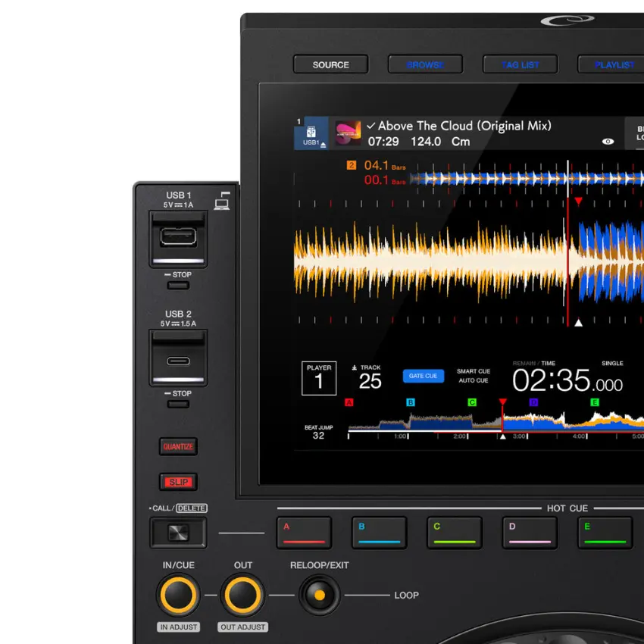Toggle the QUANTIZE button
This screenshot has height=644, width=644.
pos(178,446)
